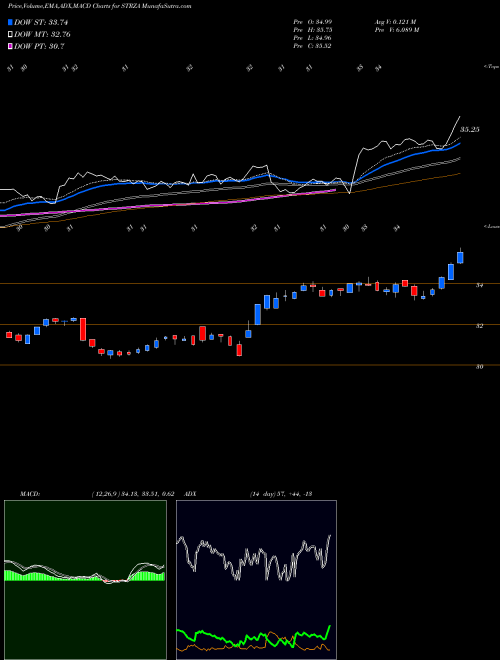Click the magenta DOW PT legend swatch
The width and height of the screenshot is (500, 660).
[10, 47]
